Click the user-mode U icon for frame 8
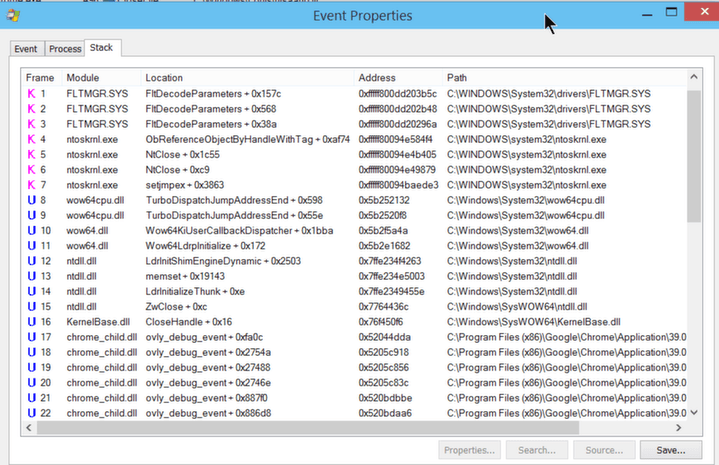Screen dimensions: 719x465 pyautogui.click(x=31, y=200)
